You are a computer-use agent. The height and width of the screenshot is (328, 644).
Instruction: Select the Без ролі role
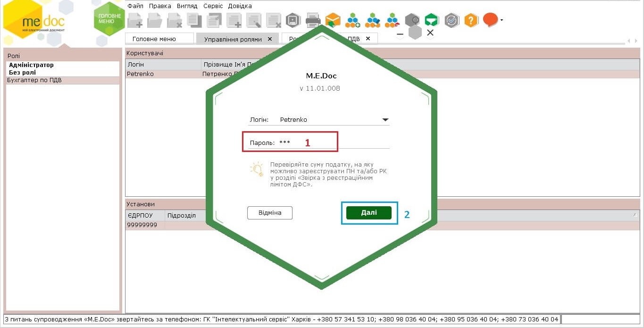point(63,73)
